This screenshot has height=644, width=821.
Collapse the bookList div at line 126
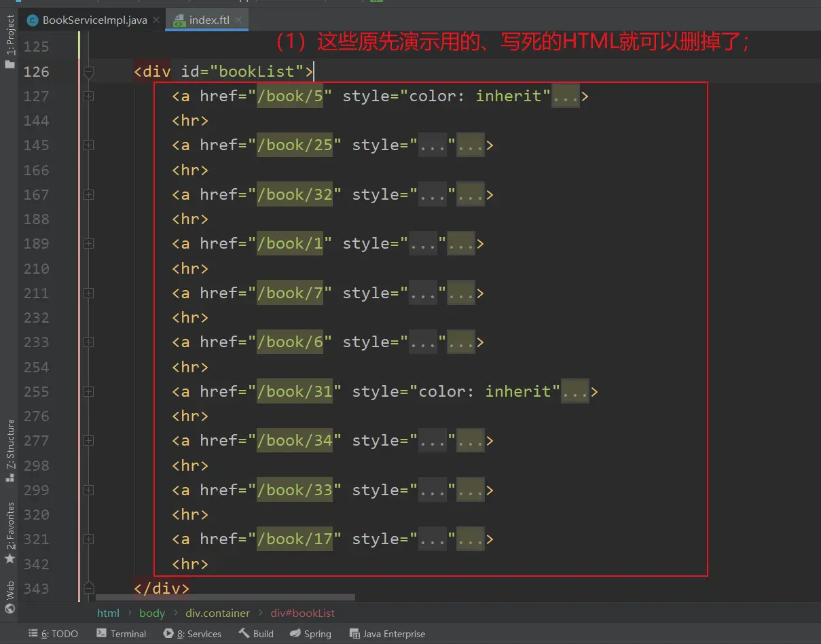pyautogui.click(x=88, y=71)
